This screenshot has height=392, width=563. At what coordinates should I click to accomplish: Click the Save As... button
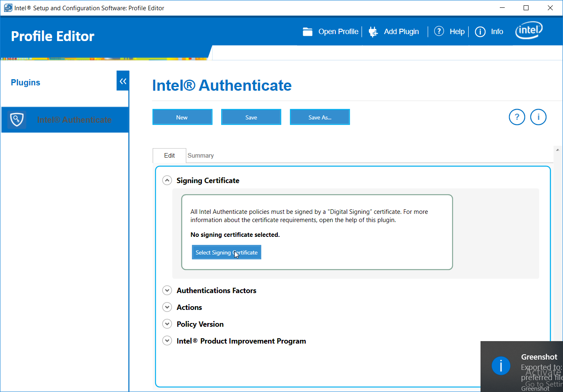coord(320,117)
